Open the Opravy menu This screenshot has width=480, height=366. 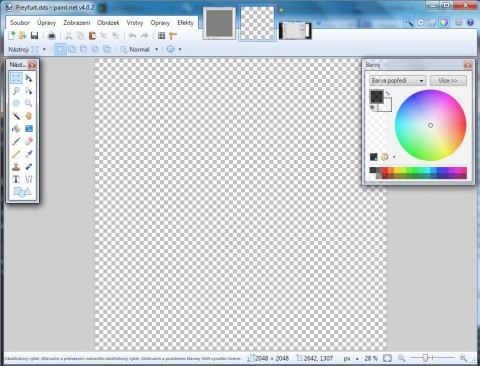pyautogui.click(x=160, y=23)
